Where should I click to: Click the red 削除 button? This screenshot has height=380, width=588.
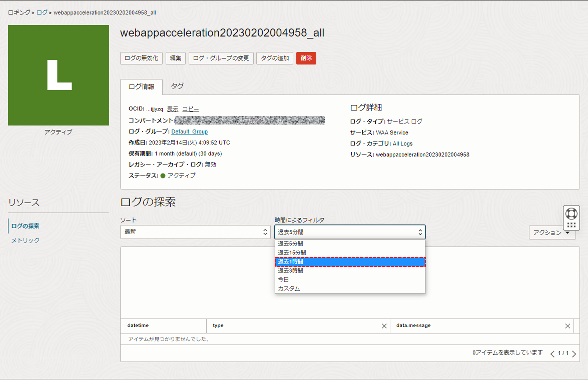[306, 58]
